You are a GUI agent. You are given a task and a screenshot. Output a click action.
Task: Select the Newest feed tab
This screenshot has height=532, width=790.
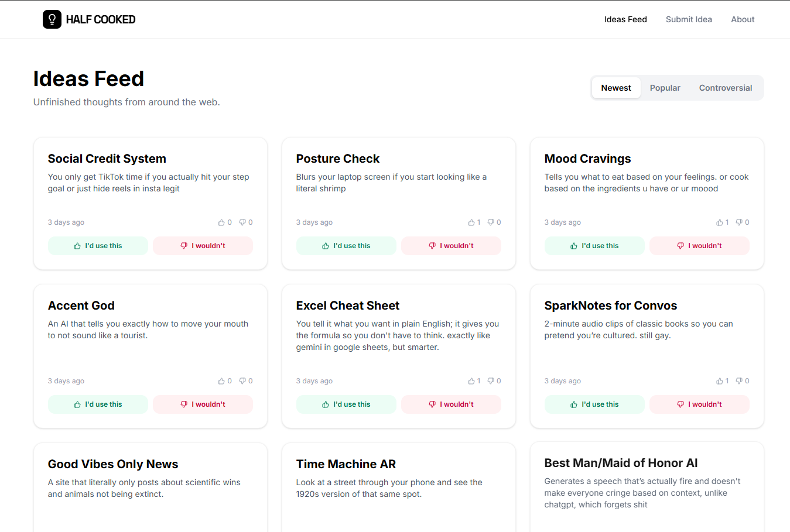coord(615,87)
